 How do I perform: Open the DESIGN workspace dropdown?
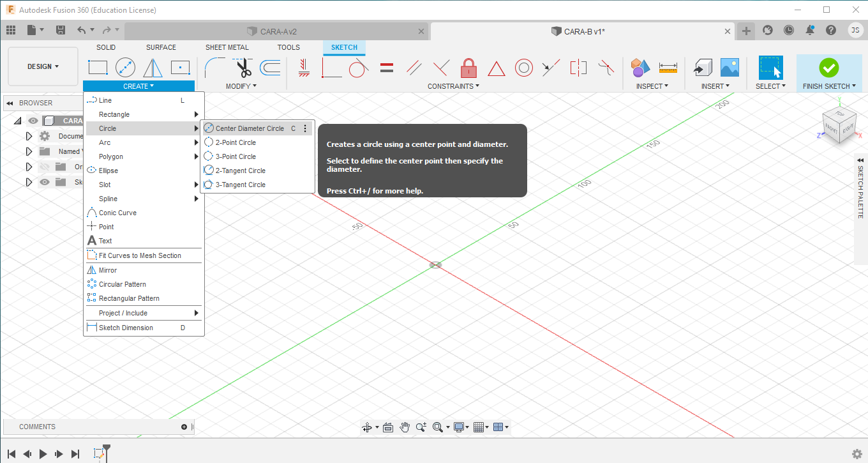click(43, 66)
